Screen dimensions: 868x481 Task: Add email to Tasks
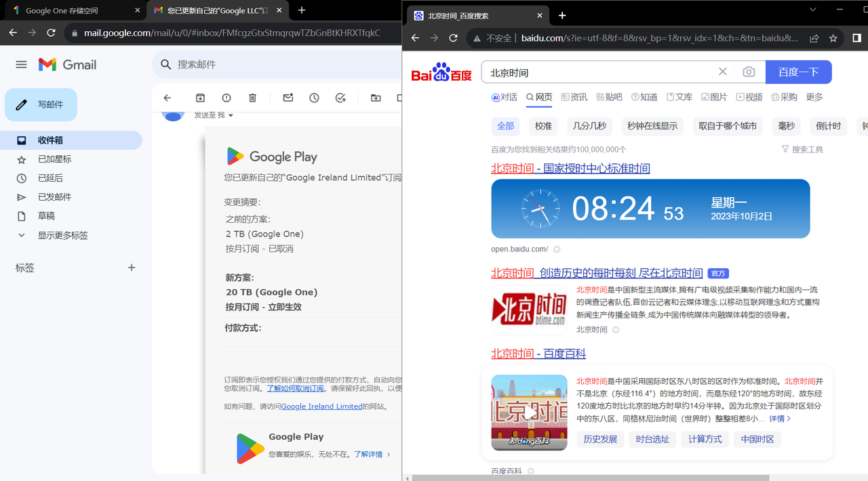pyautogui.click(x=340, y=98)
